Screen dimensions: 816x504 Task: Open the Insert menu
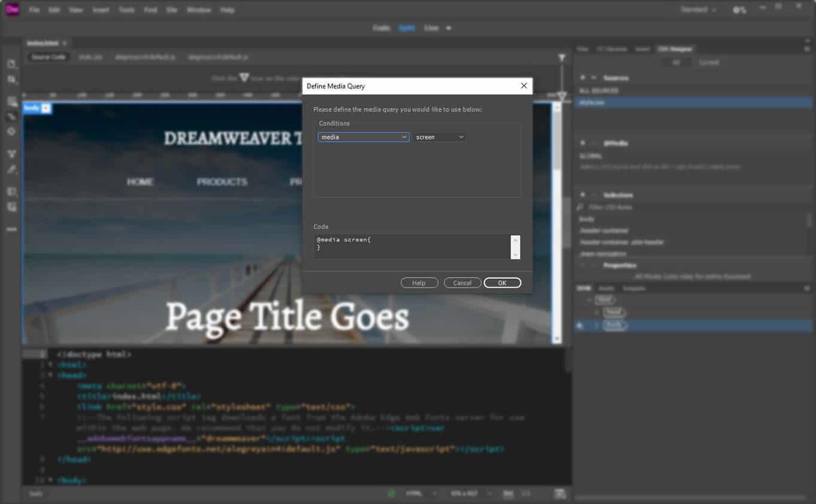[101, 10]
